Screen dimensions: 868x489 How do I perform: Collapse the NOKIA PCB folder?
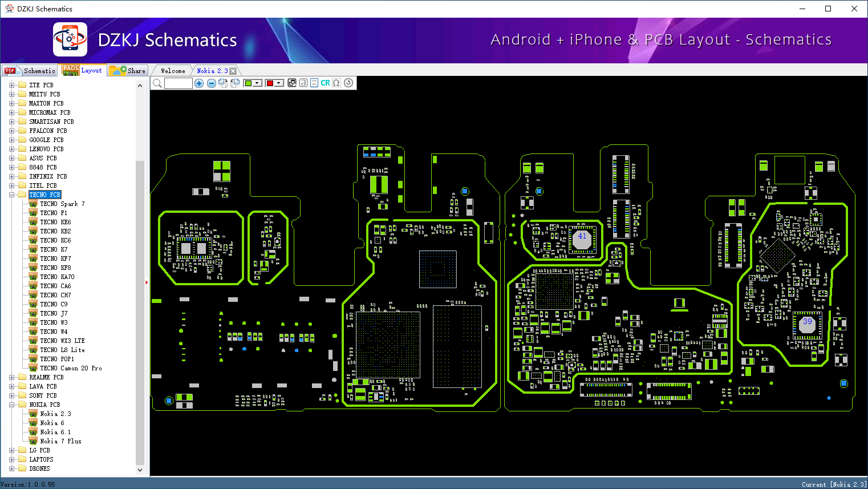11,405
